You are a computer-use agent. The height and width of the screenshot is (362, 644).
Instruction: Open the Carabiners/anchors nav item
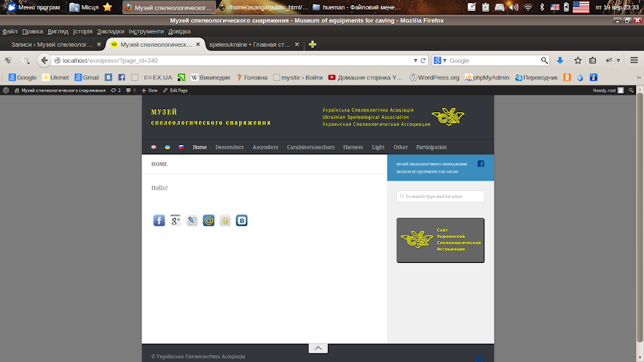coord(310,147)
